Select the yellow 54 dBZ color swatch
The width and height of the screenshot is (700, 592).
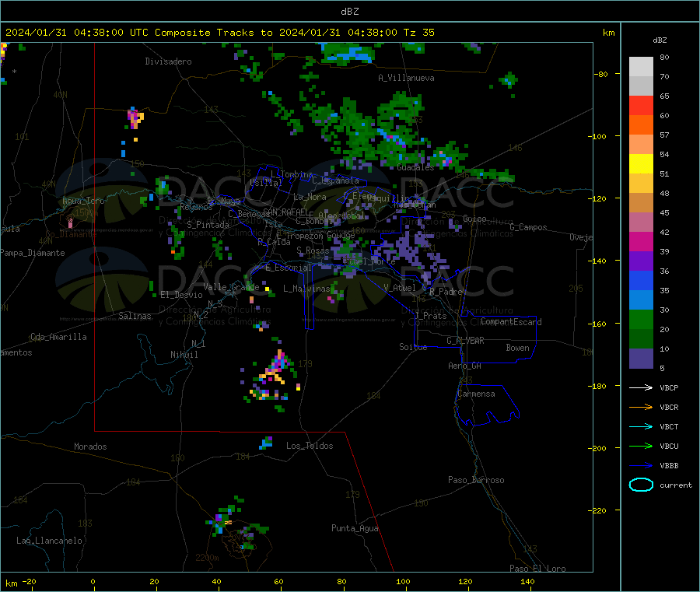point(641,164)
